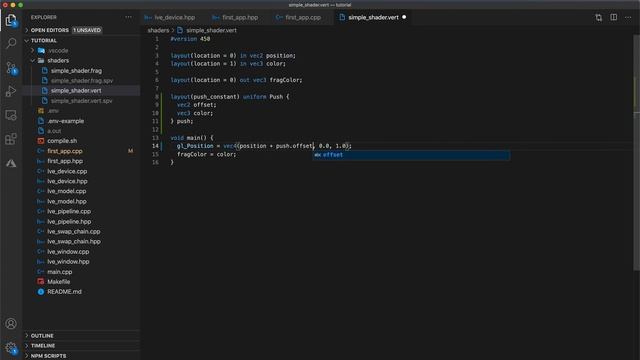Open lve_swap_chain.cpp file
This screenshot has height=360, width=640.
73,231
